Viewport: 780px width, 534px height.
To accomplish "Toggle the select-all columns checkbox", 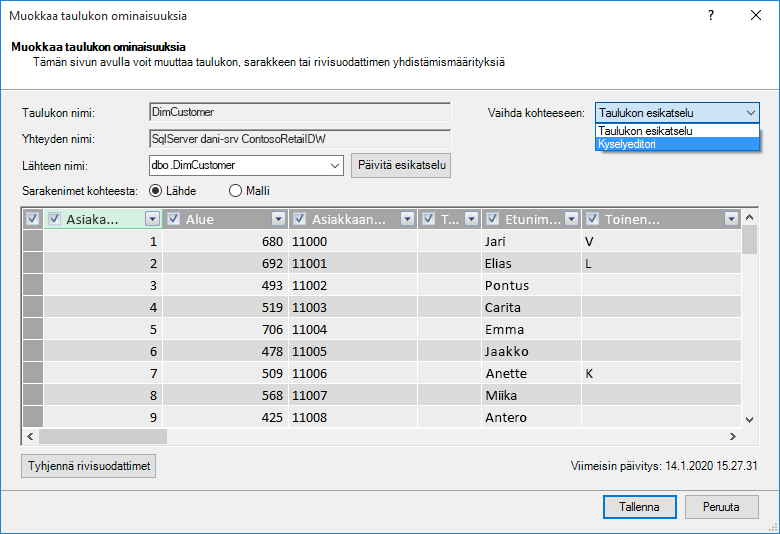I will pos(32,218).
